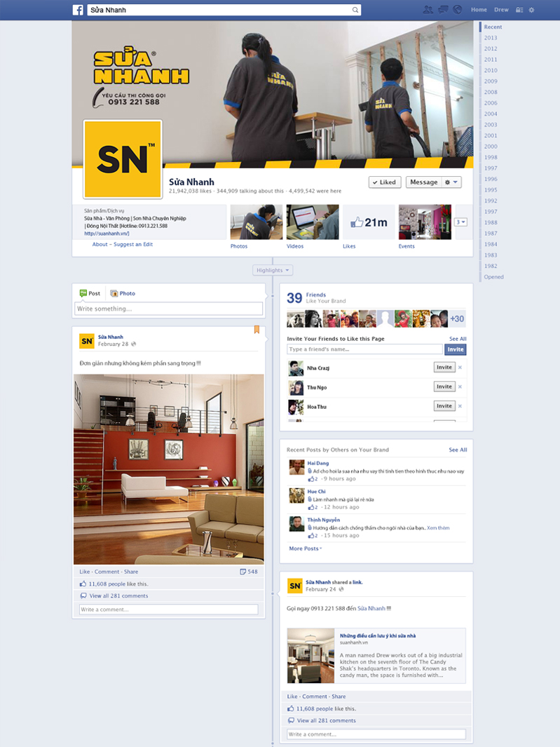
Task: Click the 21m Likes tile
Action: [369, 222]
